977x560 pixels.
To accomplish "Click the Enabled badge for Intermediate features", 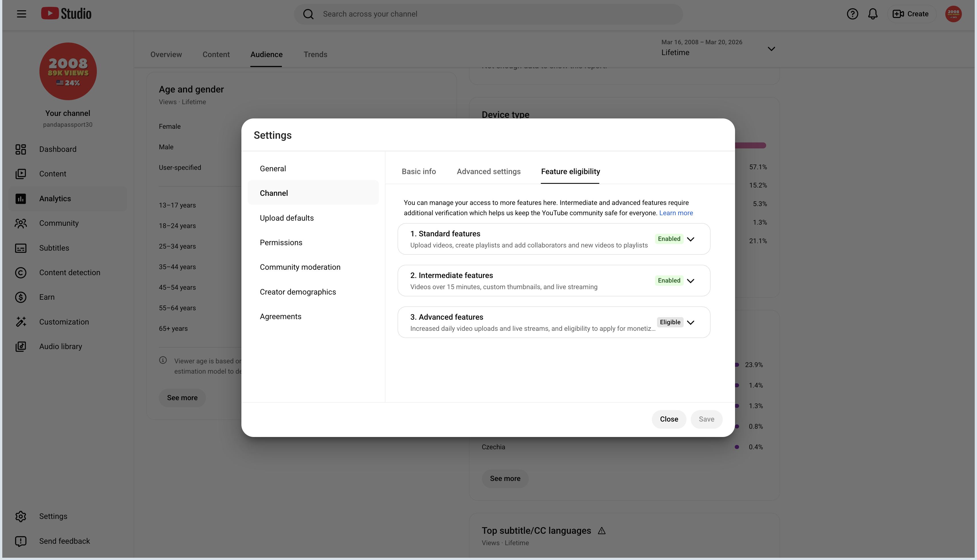I will tap(669, 280).
